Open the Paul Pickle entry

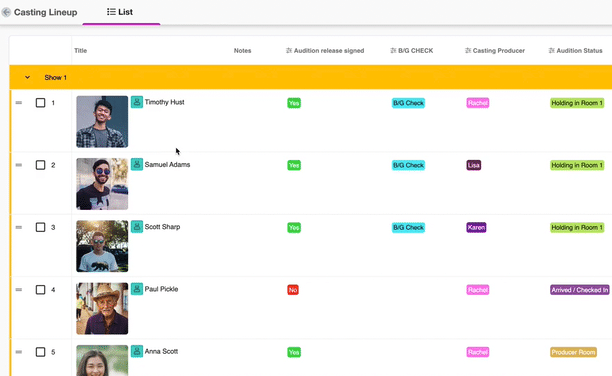pyautogui.click(x=161, y=289)
